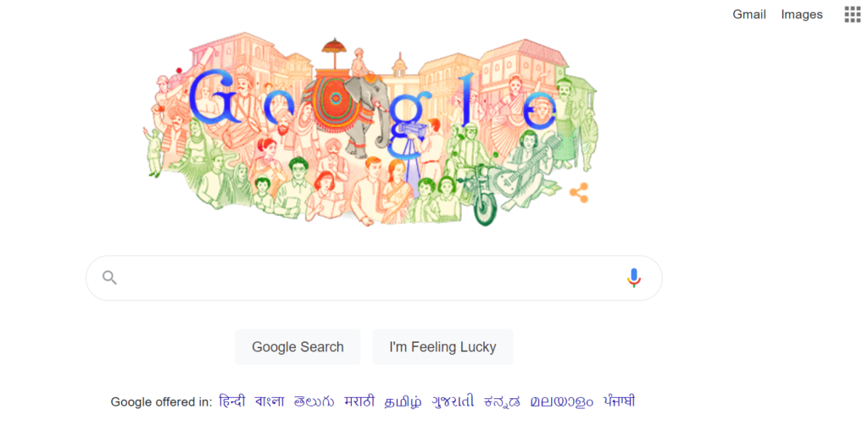Focus the search text input box
Image resolution: width=868 pixels, height=448 pixels.
[x=371, y=278]
